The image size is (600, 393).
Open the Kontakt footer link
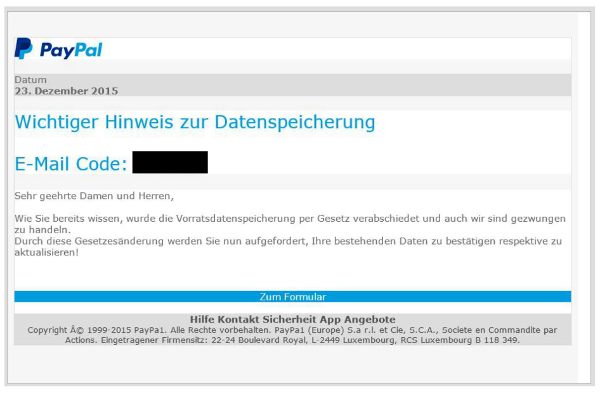(x=239, y=320)
